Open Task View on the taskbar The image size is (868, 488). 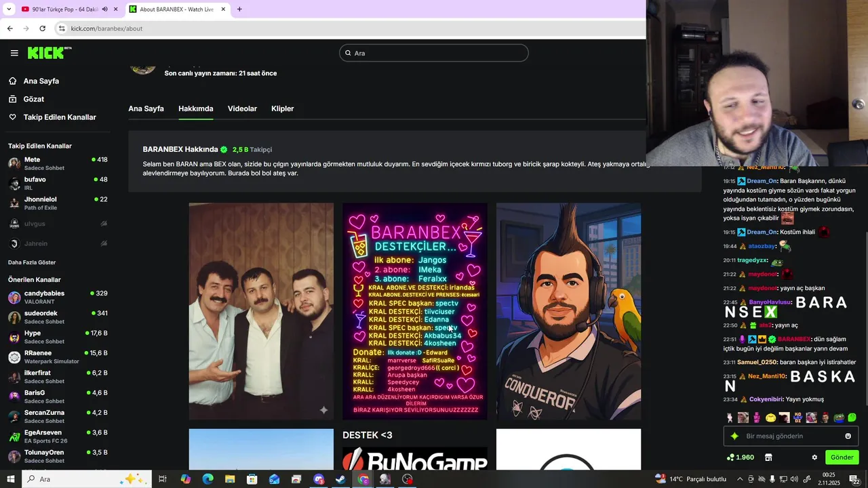(x=163, y=479)
